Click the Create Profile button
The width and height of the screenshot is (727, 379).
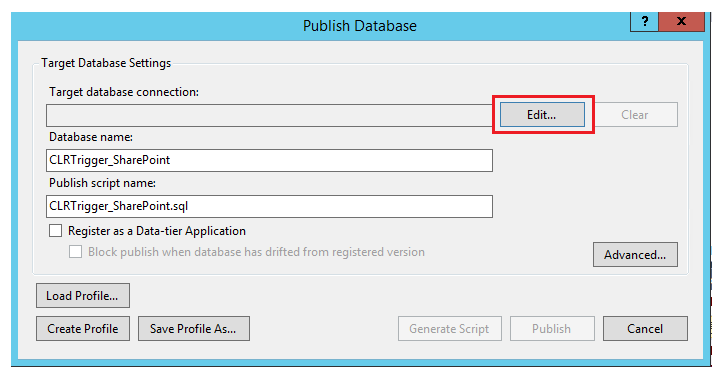tap(83, 328)
